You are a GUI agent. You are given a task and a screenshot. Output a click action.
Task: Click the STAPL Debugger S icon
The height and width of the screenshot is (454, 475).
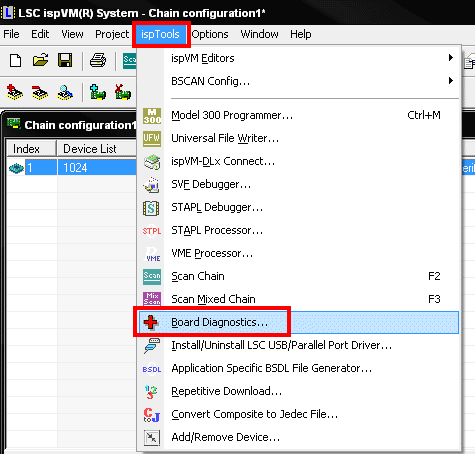[x=151, y=208]
